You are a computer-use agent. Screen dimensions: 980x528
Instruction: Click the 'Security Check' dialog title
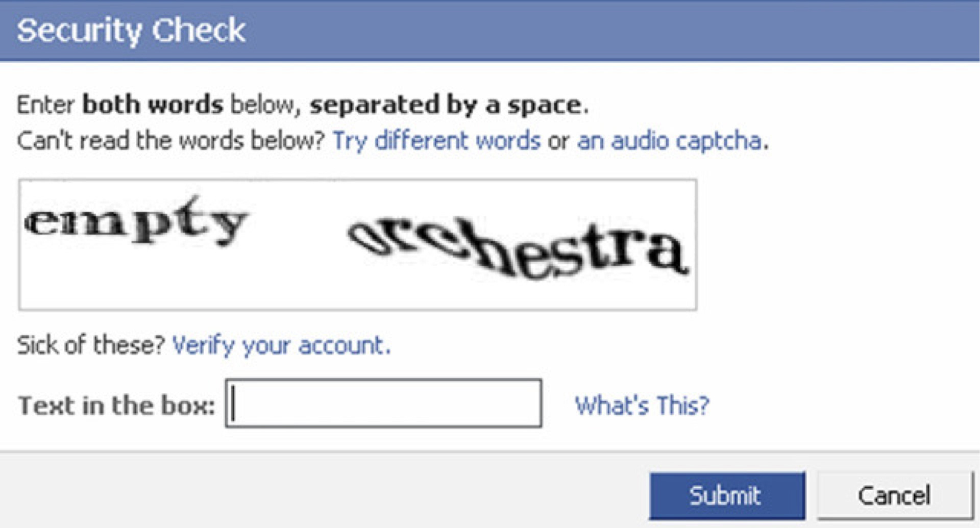pyautogui.click(x=131, y=30)
